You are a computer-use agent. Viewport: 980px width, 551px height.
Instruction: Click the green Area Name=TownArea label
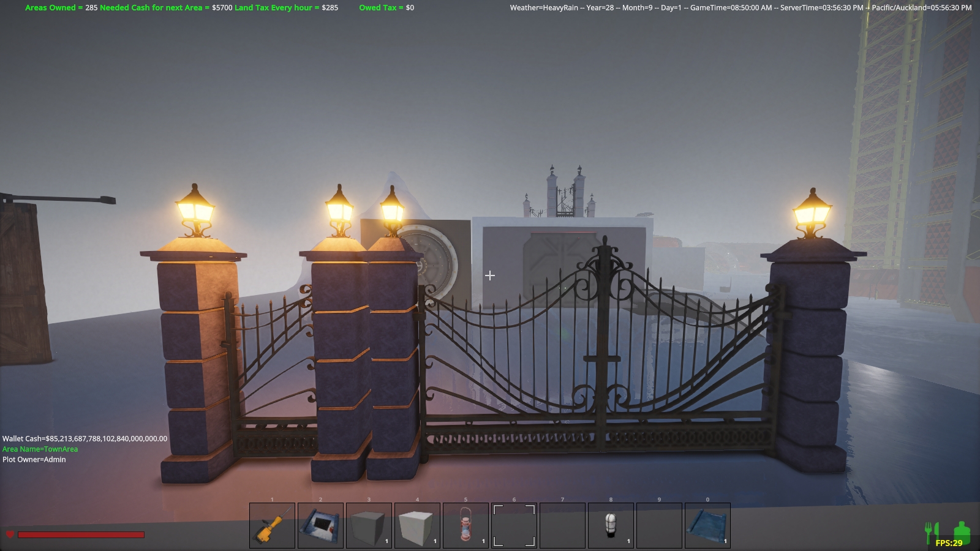click(40, 449)
